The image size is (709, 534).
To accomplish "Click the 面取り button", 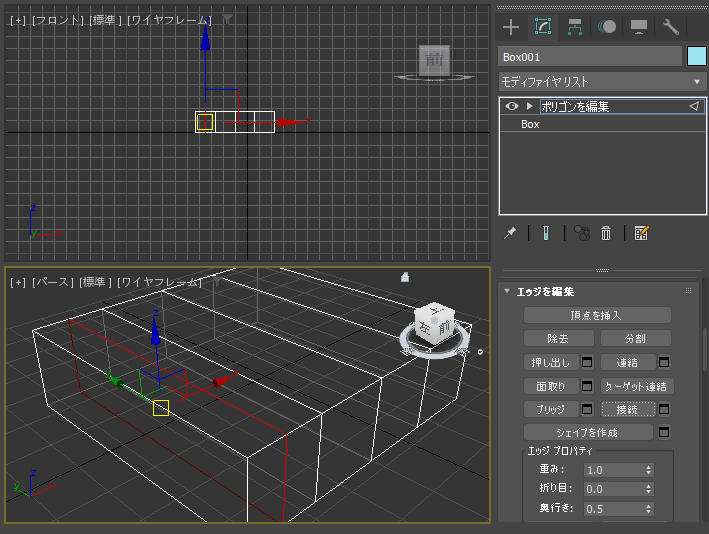I will pos(551,386).
